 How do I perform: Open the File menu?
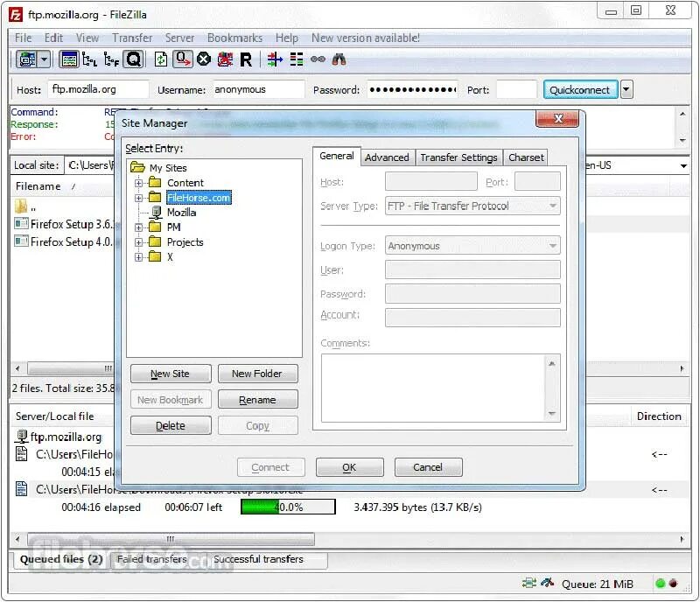click(x=24, y=38)
